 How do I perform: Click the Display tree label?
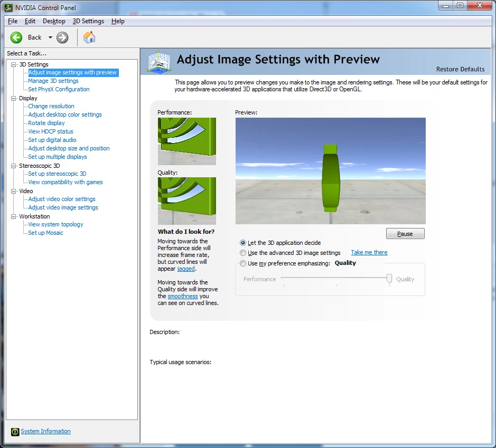pos(28,98)
